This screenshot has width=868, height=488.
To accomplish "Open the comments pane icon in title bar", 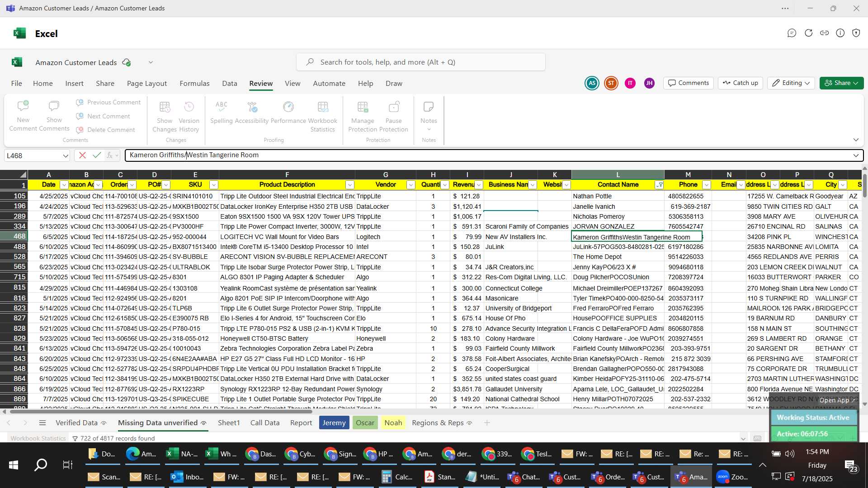I will tap(792, 33).
